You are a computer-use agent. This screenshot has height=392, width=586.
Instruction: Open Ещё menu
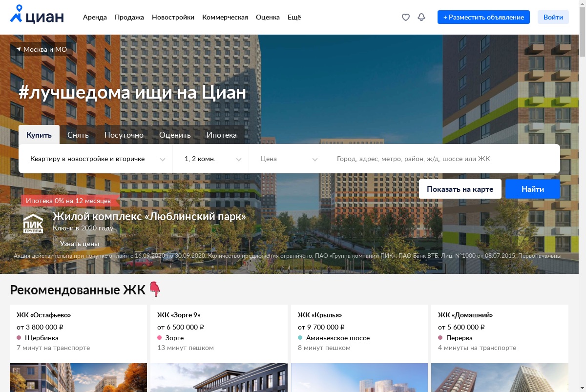tap(294, 17)
